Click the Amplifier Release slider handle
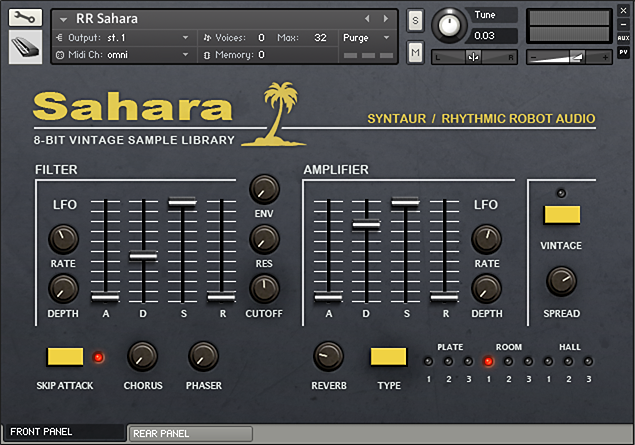Screen dimensions: 635x445 (444, 297)
